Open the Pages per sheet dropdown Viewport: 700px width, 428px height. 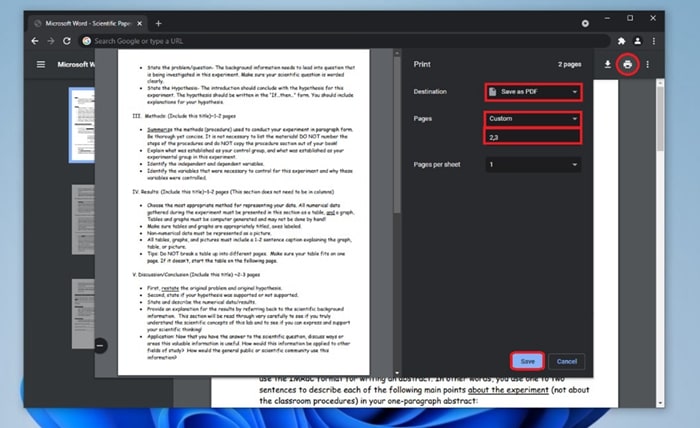pos(533,164)
